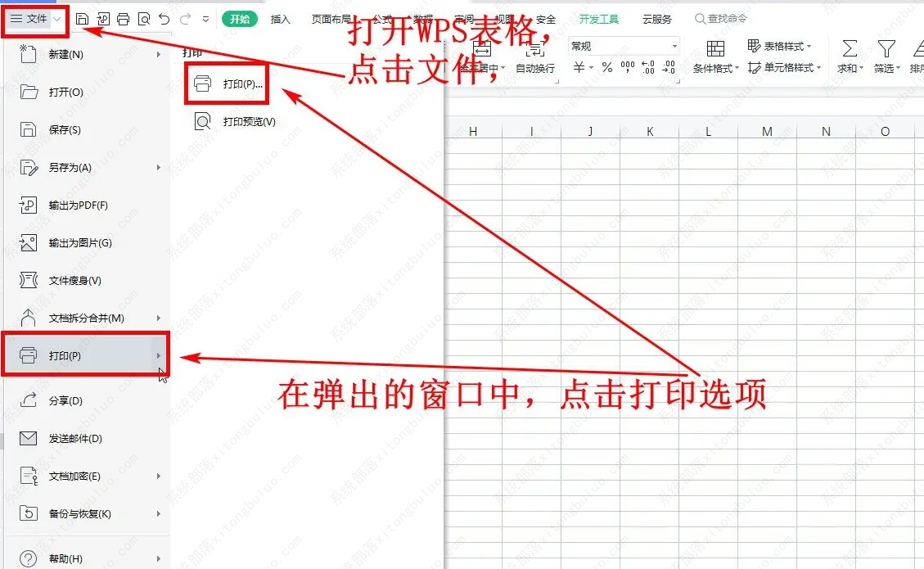Expand the quick access toolbar customize chevron
924x569 pixels.
pos(206,19)
